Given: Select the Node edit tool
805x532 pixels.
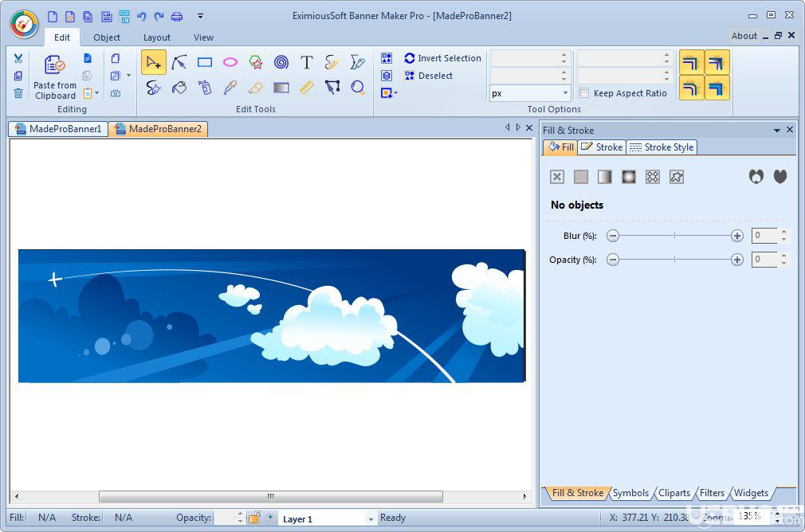Looking at the screenshot, I should click(179, 63).
